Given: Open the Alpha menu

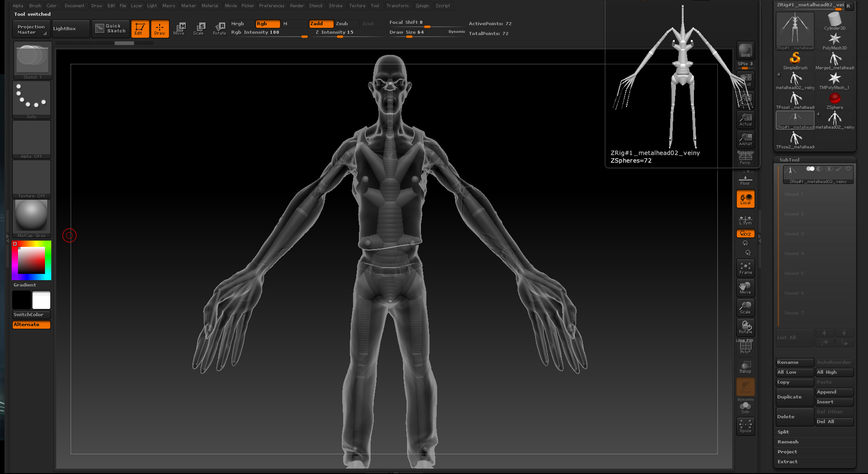Looking at the screenshot, I should 18,6.
